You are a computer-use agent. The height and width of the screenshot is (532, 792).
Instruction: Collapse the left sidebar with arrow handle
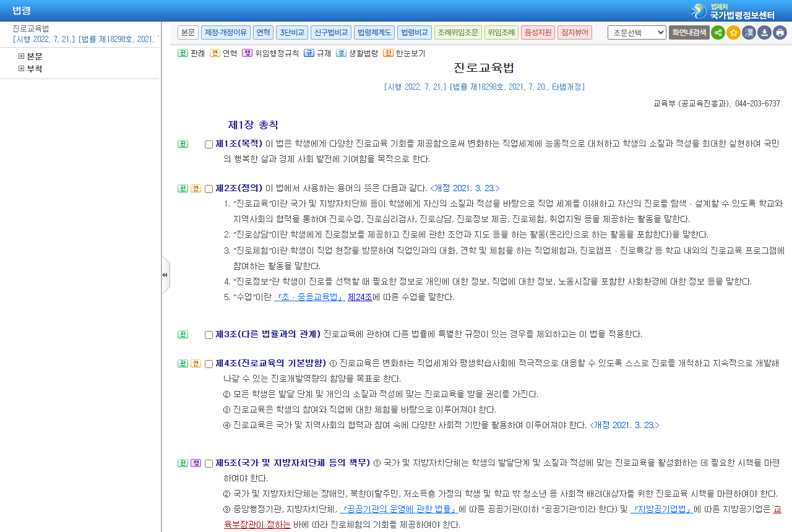click(165, 275)
